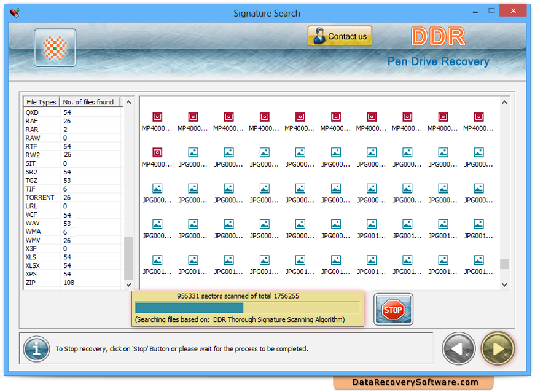Click the 'Pen Drive Recovery' heading

pyautogui.click(x=438, y=61)
